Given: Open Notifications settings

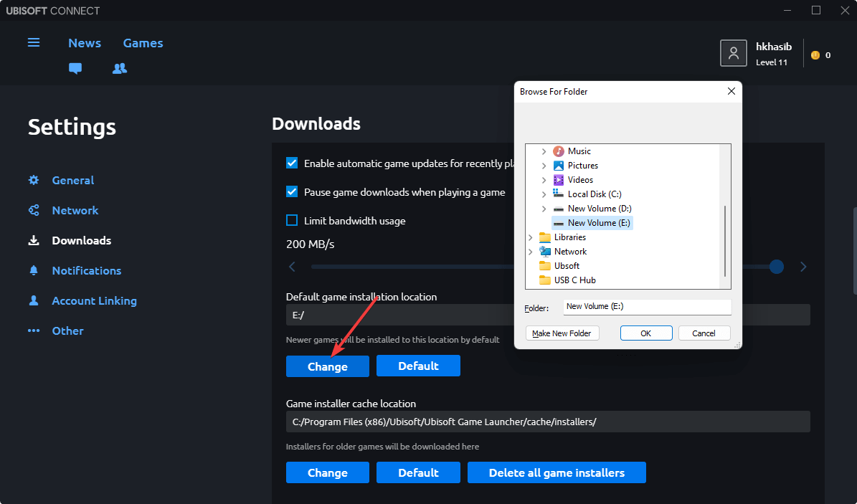Looking at the screenshot, I should 86,270.
